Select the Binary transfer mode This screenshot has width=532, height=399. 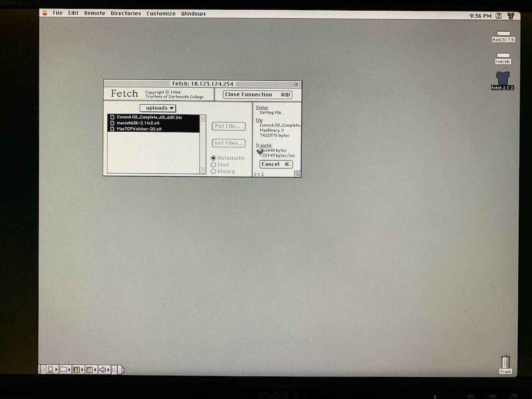pyautogui.click(x=223, y=171)
